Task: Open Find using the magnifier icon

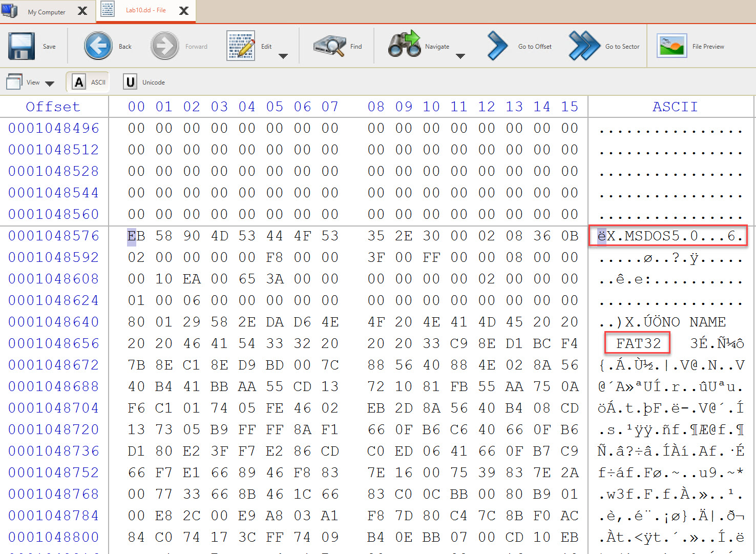Action: tap(329, 46)
